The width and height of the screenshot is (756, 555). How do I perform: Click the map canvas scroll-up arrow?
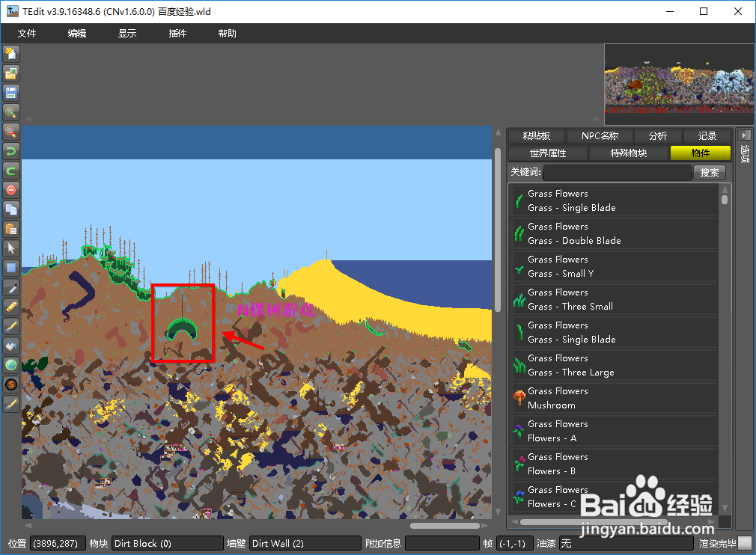pyautogui.click(x=498, y=132)
